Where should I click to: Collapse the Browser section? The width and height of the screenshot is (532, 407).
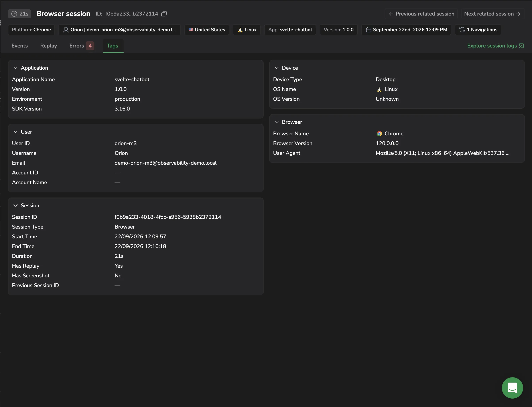pos(276,122)
